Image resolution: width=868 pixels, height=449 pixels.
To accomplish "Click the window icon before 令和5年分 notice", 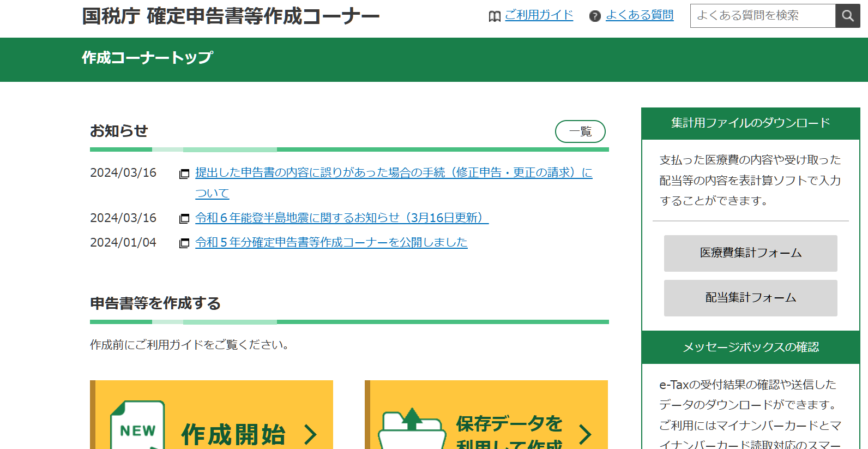I will click(x=184, y=243).
